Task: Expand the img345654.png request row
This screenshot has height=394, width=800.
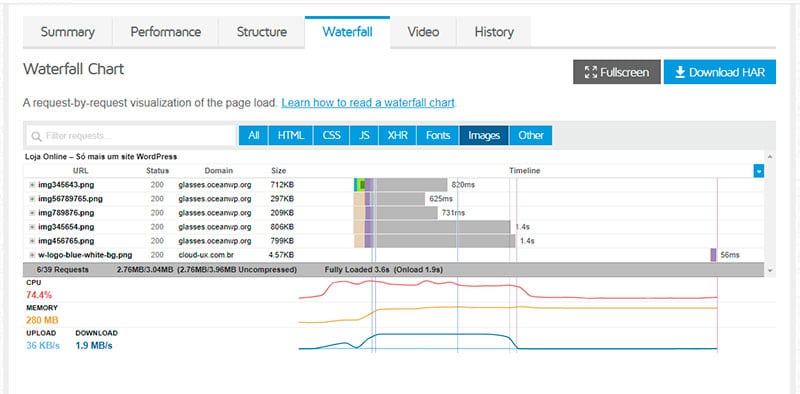Action: coord(32,227)
